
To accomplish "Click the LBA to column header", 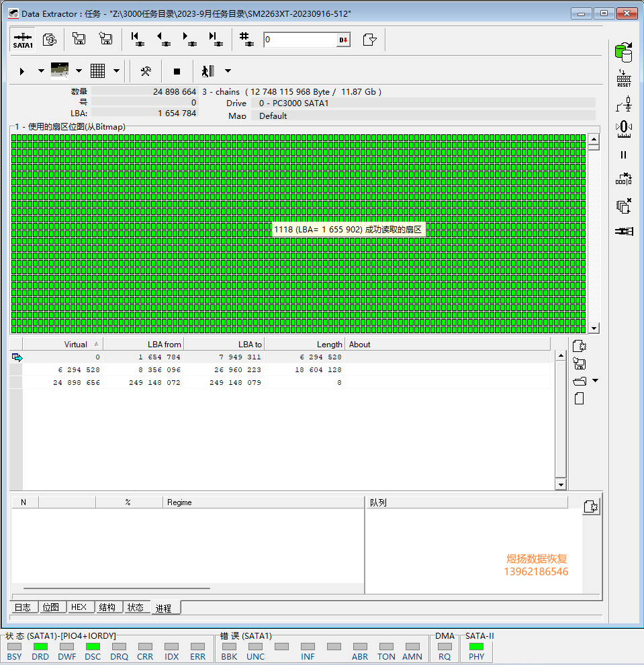I will pyautogui.click(x=224, y=345).
